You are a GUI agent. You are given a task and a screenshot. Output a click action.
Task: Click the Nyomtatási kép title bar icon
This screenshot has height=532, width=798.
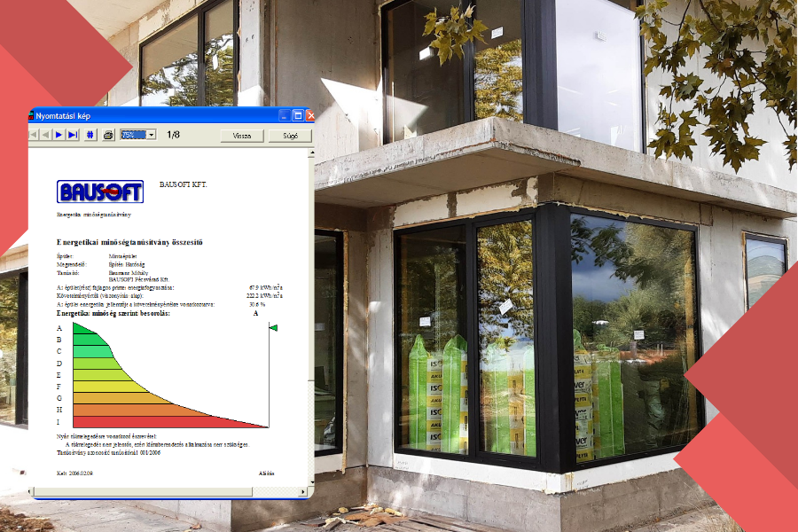pyautogui.click(x=34, y=113)
